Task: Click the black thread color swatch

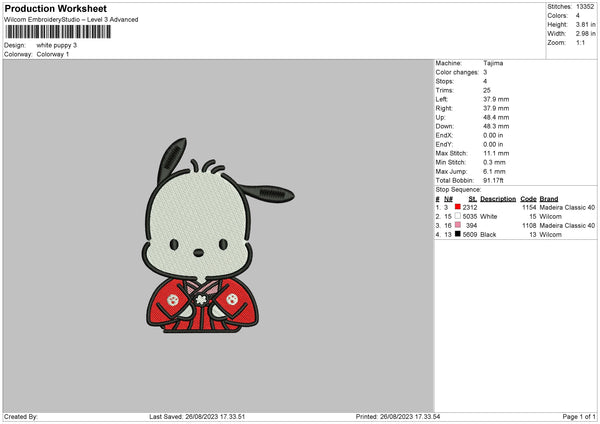Action: point(457,234)
